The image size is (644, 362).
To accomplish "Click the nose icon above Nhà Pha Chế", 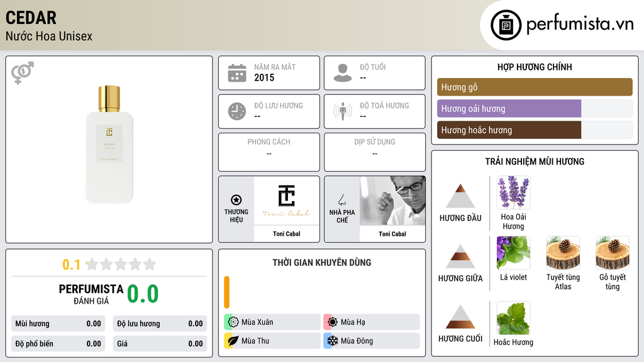I will click(x=341, y=200).
